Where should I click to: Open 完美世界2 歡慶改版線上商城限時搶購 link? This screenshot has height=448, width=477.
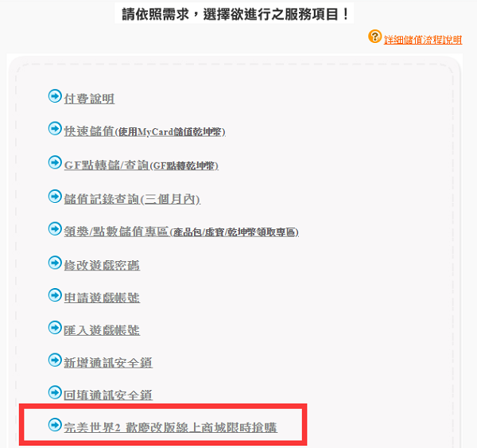(170, 427)
